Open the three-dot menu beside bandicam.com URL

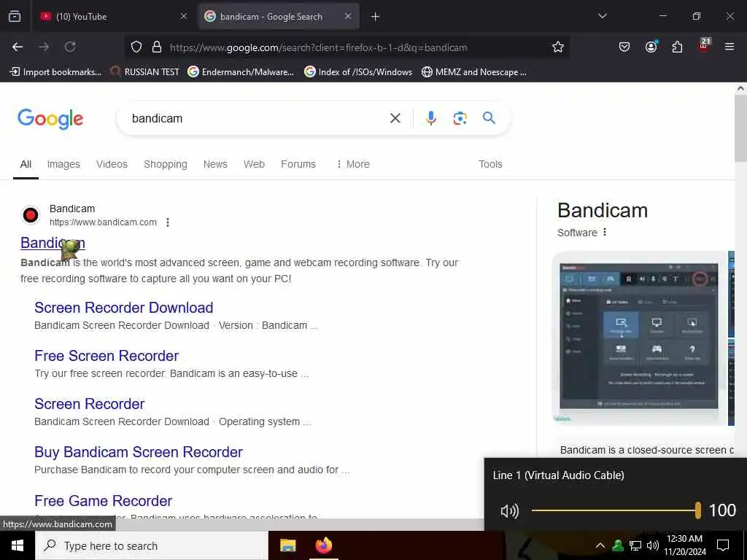(168, 222)
